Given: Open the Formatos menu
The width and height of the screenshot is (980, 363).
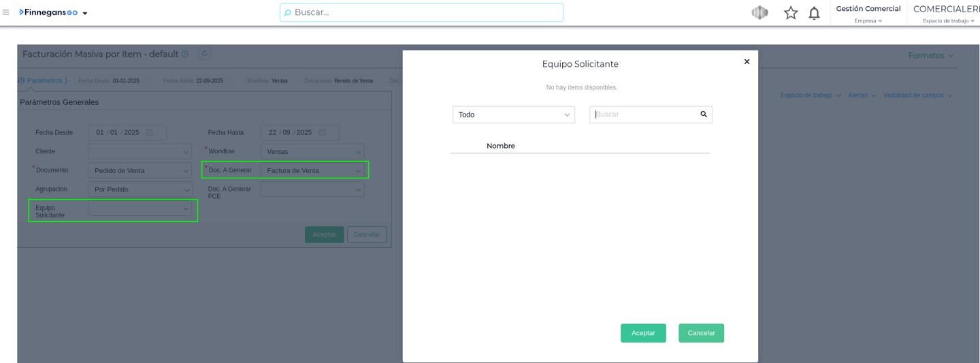Looking at the screenshot, I should pos(930,55).
